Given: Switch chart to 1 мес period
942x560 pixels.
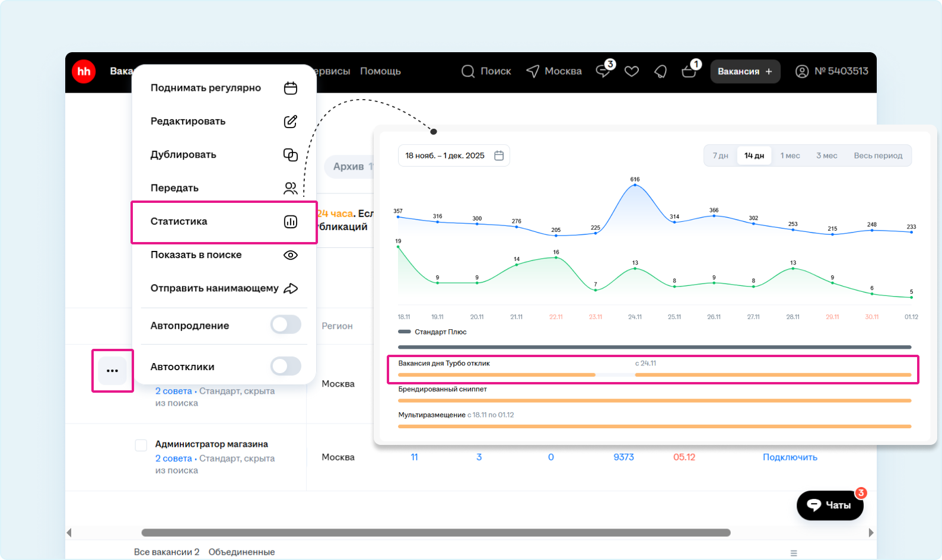Looking at the screenshot, I should 790,155.
